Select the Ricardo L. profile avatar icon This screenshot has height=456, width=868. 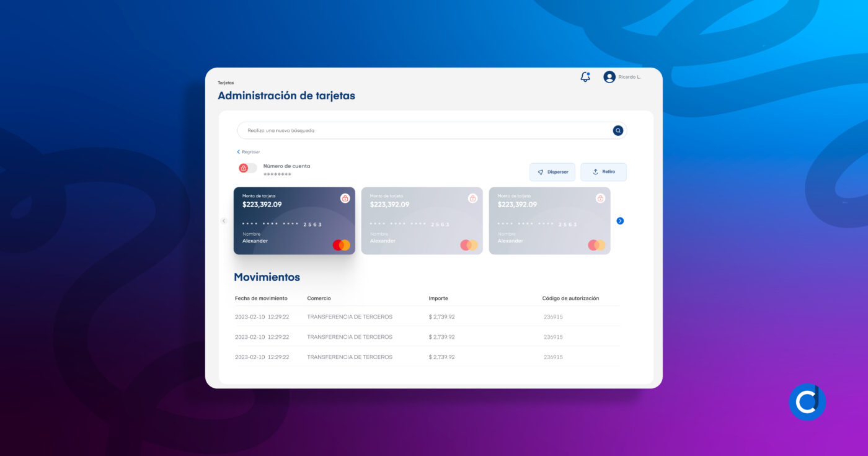(609, 76)
